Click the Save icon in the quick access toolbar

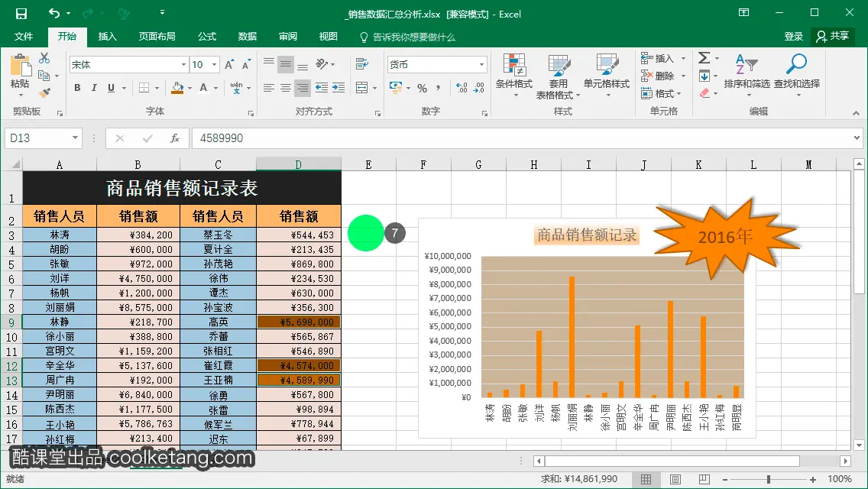coord(21,13)
